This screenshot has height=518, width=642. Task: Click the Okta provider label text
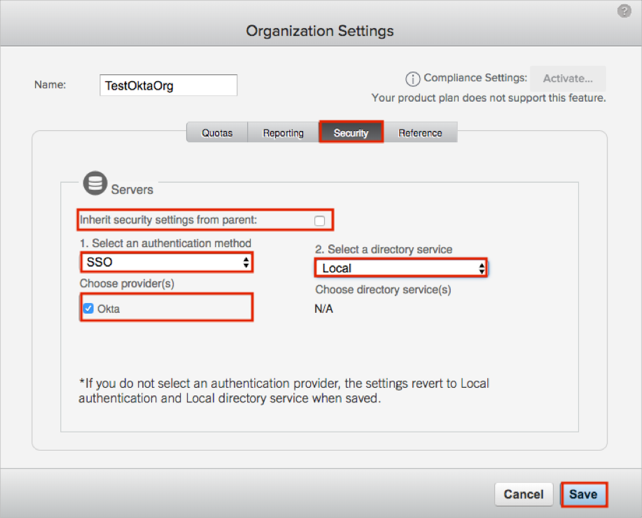click(109, 309)
